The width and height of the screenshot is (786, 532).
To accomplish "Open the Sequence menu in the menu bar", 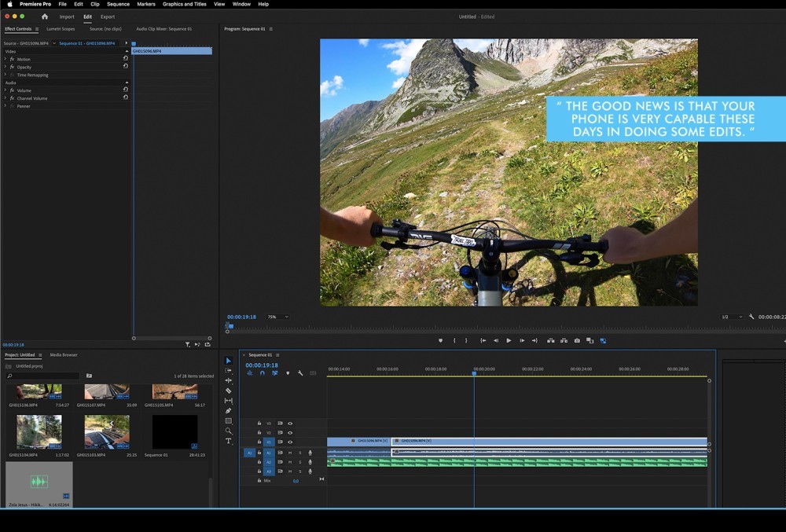I will [118, 4].
